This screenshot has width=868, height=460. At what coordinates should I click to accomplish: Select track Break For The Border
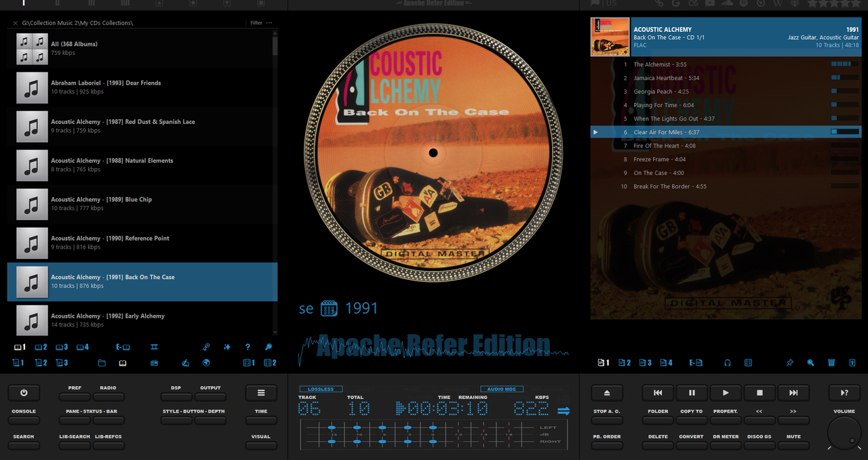click(x=726, y=186)
